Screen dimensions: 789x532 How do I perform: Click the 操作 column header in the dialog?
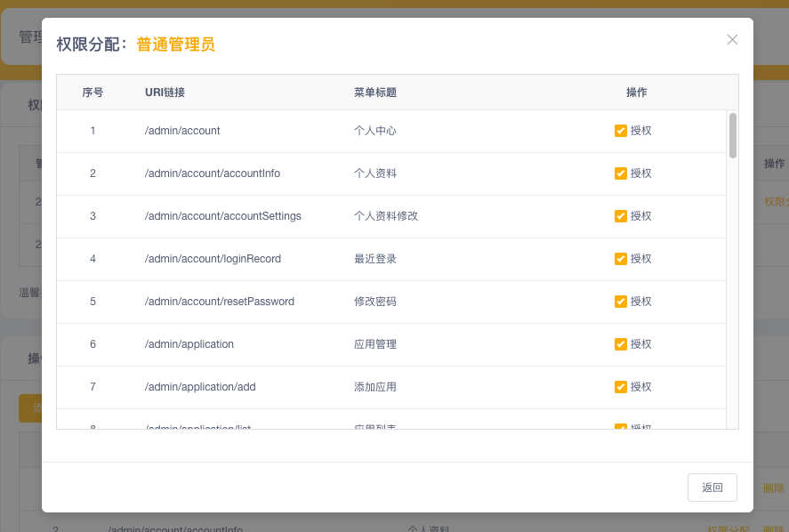636,93
